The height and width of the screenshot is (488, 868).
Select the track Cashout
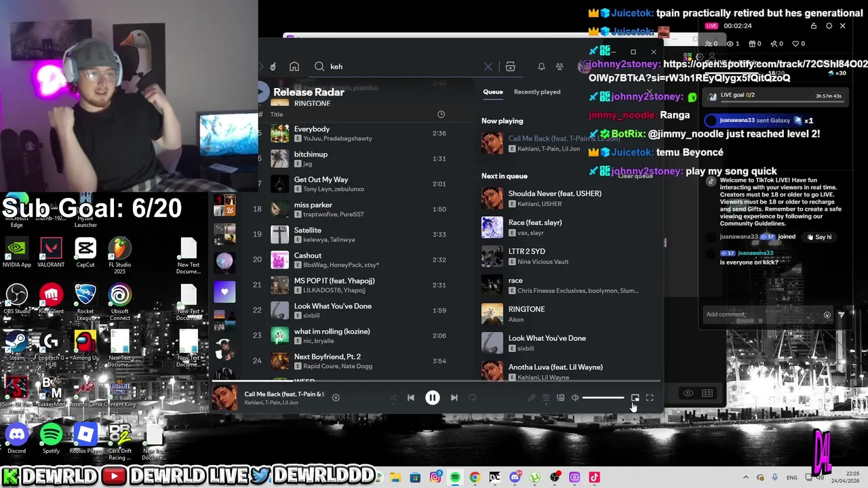click(358, 260)
